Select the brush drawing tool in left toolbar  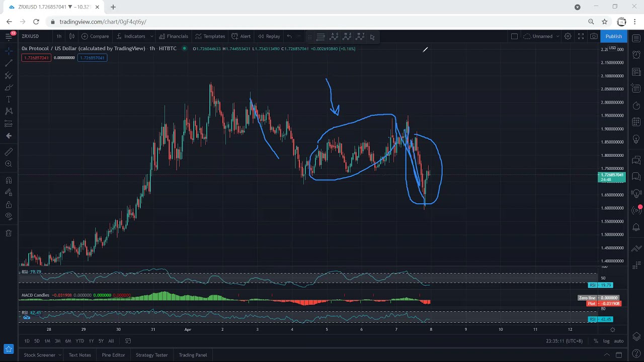9,87
